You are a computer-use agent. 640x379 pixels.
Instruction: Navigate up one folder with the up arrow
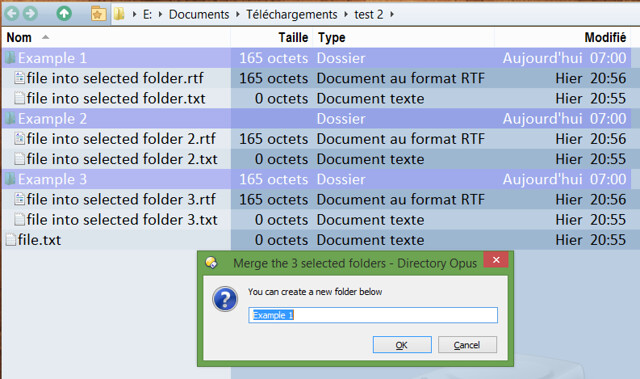64,13
